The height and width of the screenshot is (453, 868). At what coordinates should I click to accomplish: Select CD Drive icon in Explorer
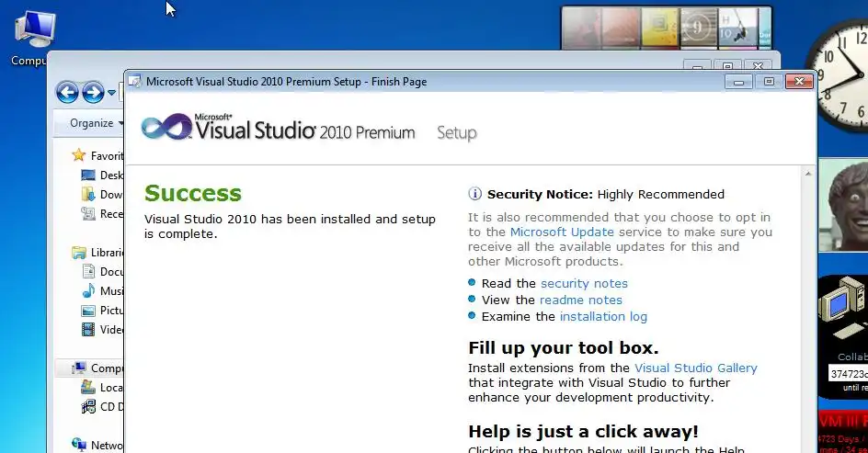(88, 407)
